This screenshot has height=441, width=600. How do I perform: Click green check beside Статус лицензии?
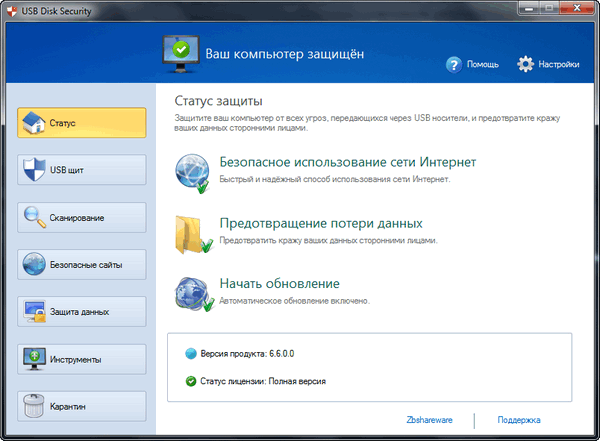(191, 381)
